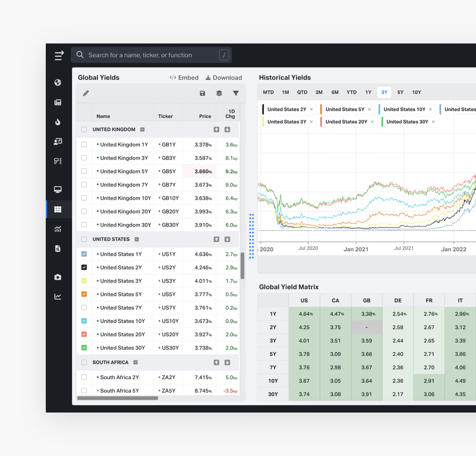Select the 5Y time range tab
This screenshot has height=456, width=476.
[400, 92]
